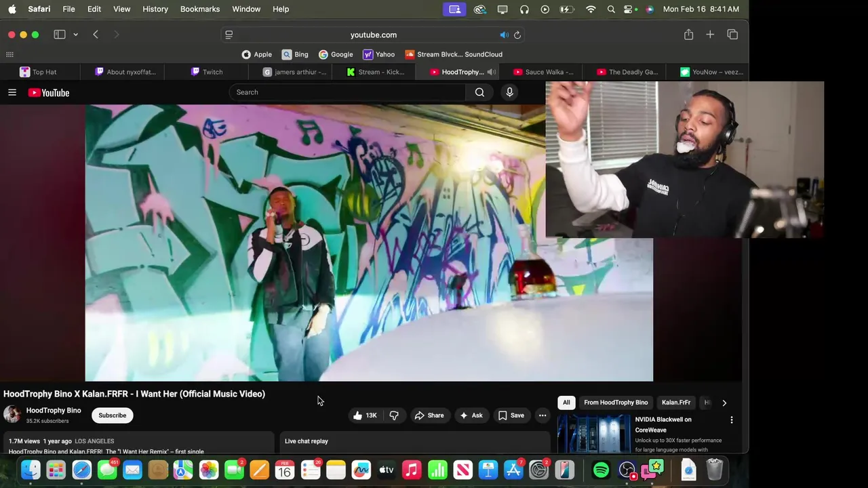Open the Bookmarks menu

click(x=200, y=9)
